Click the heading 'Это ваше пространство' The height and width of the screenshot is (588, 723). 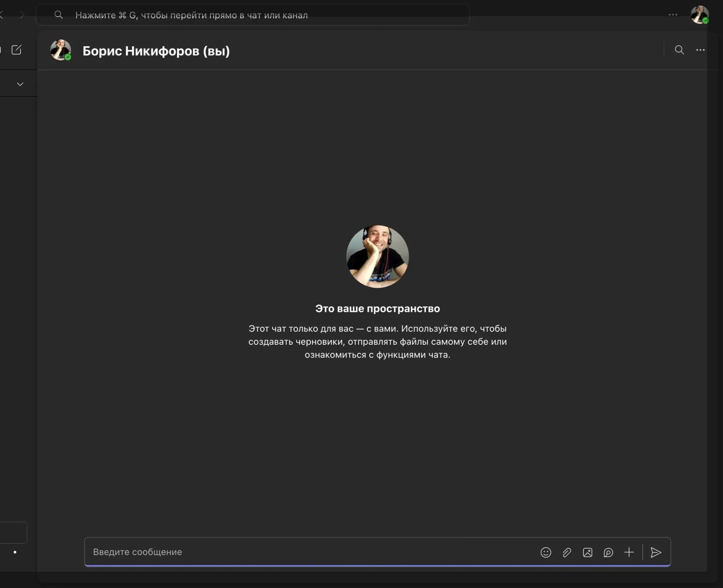coord(377,308)
